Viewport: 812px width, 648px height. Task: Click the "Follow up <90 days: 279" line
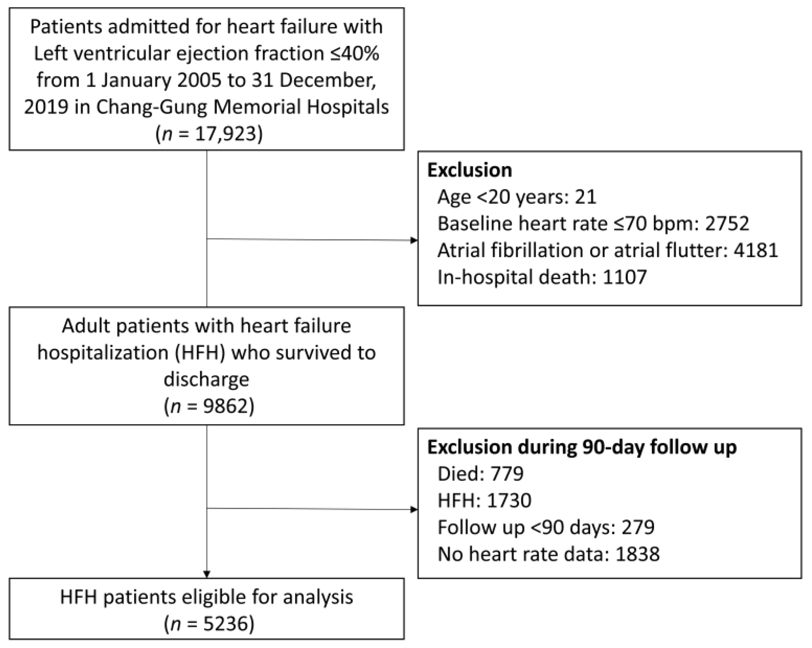pyautogui.click(x=546, y=527)
